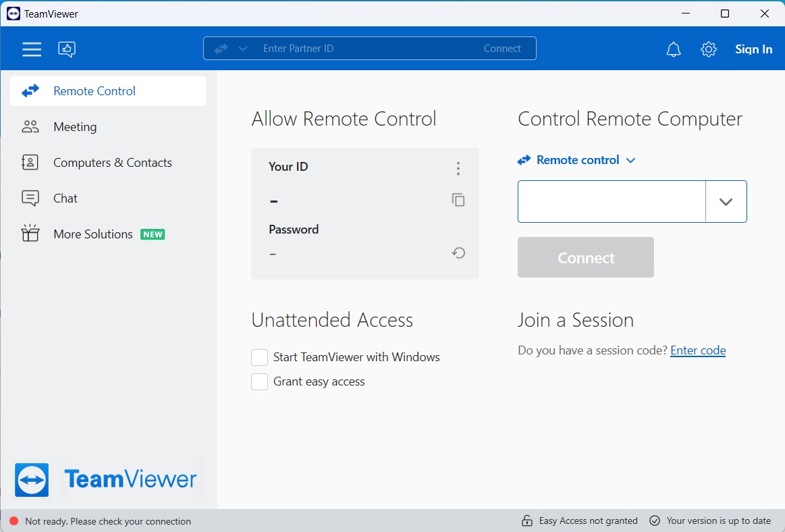The image size is (785, 532).
Task: Click the large gray Connect button
Action: [x=586, y=257]
